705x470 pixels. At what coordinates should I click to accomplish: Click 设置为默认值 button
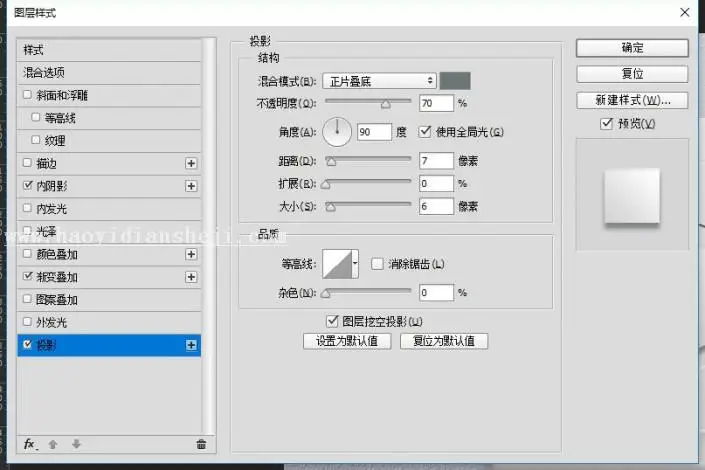[347, 341]
